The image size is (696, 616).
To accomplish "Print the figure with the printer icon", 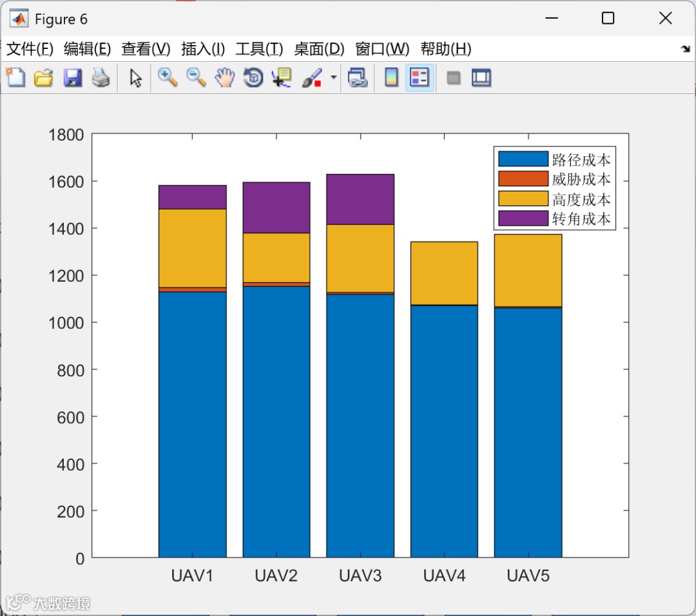I will pyautogui.click(x=101, y=78).
